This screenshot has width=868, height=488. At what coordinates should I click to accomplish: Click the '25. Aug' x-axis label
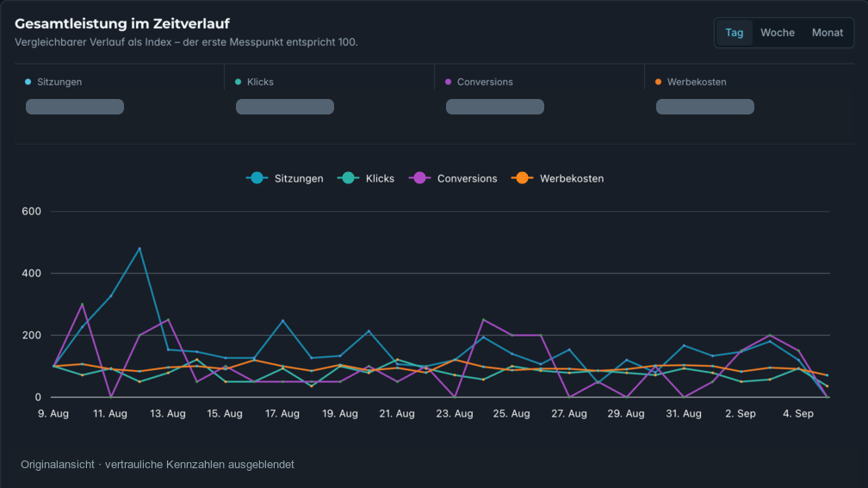[512, 413]
